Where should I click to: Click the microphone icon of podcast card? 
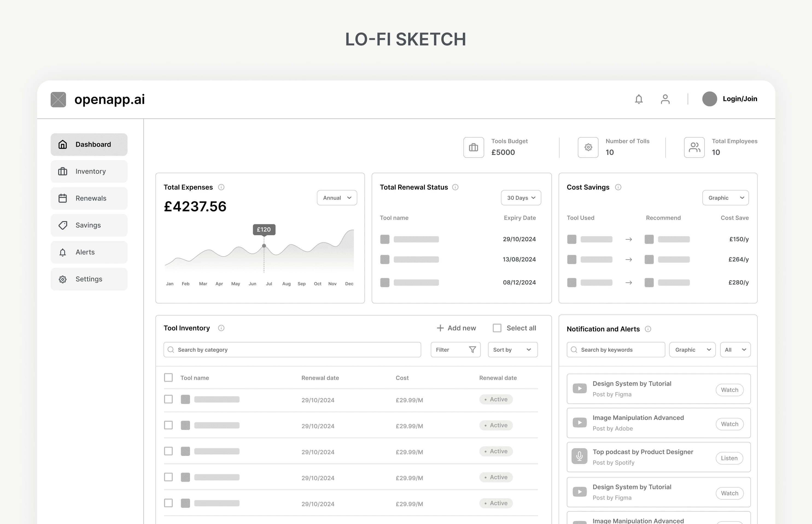pyautogui.click(x=580, y=456)
